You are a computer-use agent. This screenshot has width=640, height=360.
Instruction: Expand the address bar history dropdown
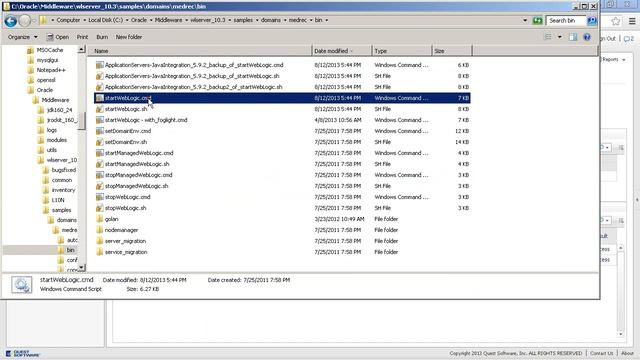pyautogui.click(x=525, y=20)
